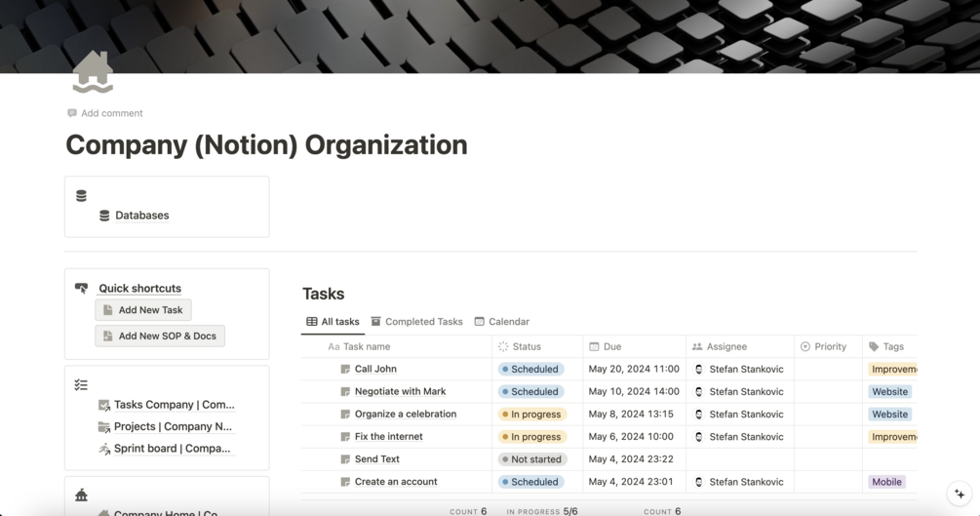Click the page icon beside Organize a celebration
Image resolution: width=980 pixels, height=516 pixels.
pyautogui.click(x=345, y=415)
